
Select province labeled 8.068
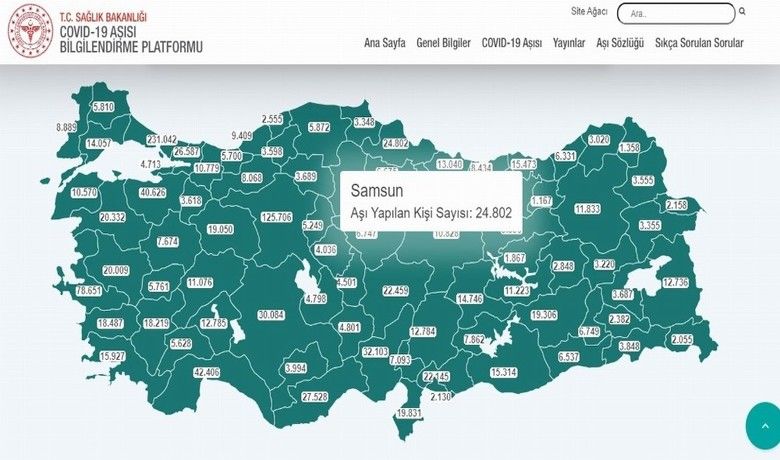252,177
